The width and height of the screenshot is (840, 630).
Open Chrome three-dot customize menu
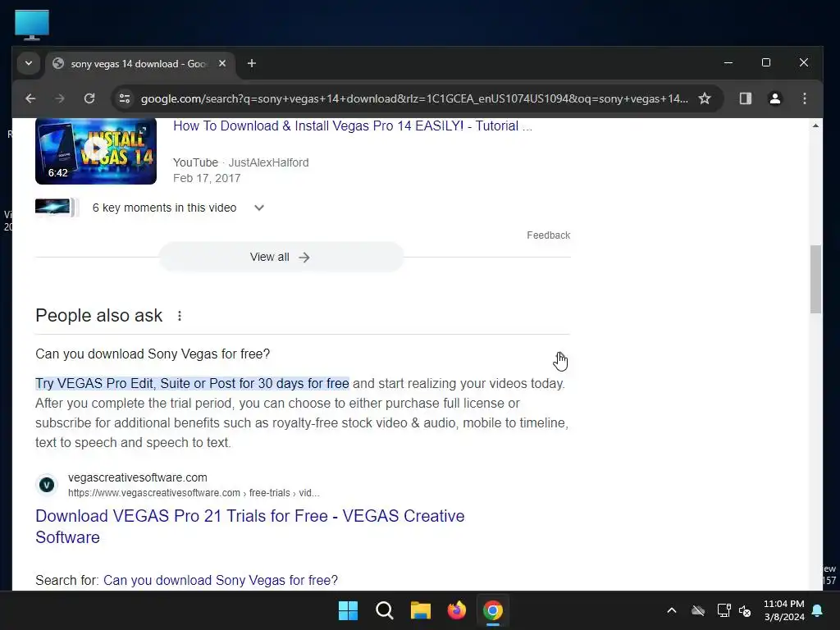pyautogui.click(x=804, y=98)
